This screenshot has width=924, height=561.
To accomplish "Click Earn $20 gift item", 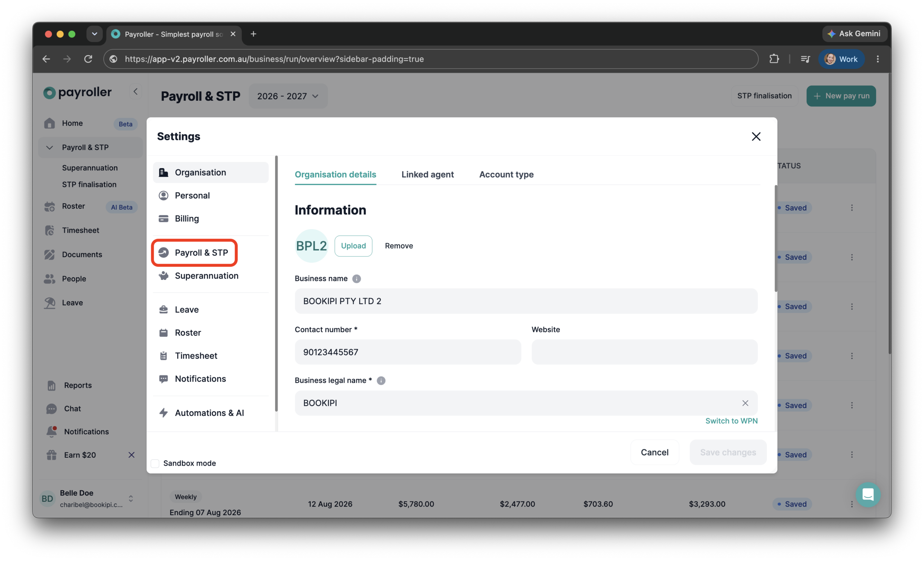I will (x=79, y=455).
